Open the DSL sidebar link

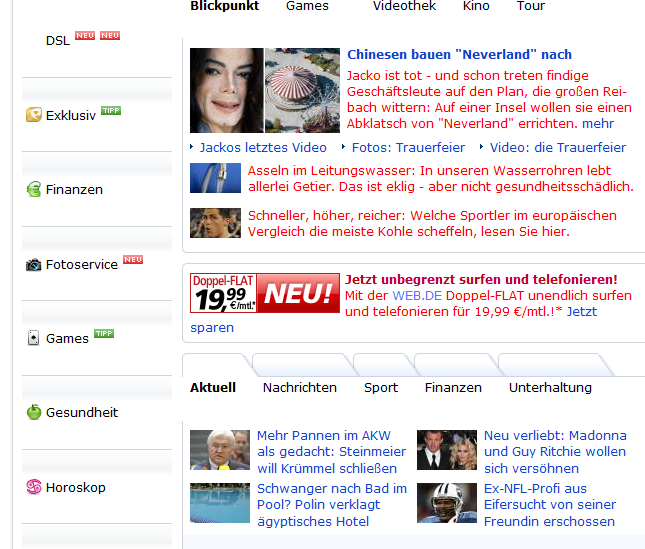pyautogui.click(x=58, y=41)
